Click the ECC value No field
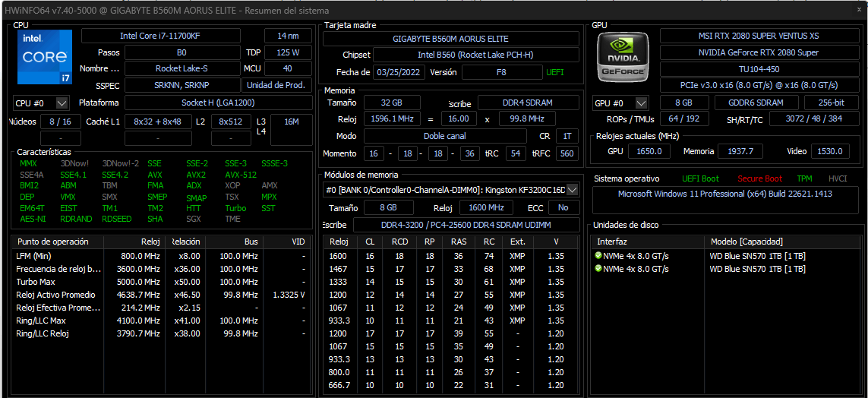Screen dimensions: 868x398 click(x=563, y=207)
